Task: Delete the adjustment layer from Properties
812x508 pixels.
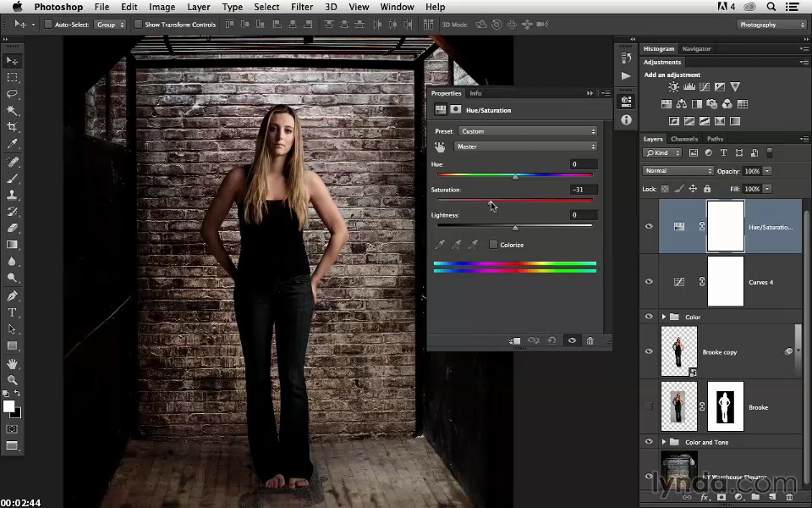Action: (x=590, y=340)
